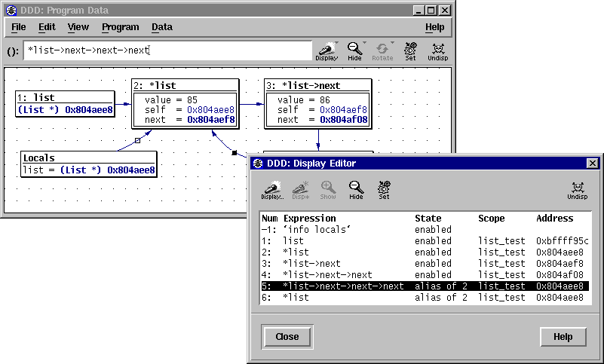The image size is (604, 364).
Task: Click self = 0x804aee8 in *list box
Action: coord(189,110)
